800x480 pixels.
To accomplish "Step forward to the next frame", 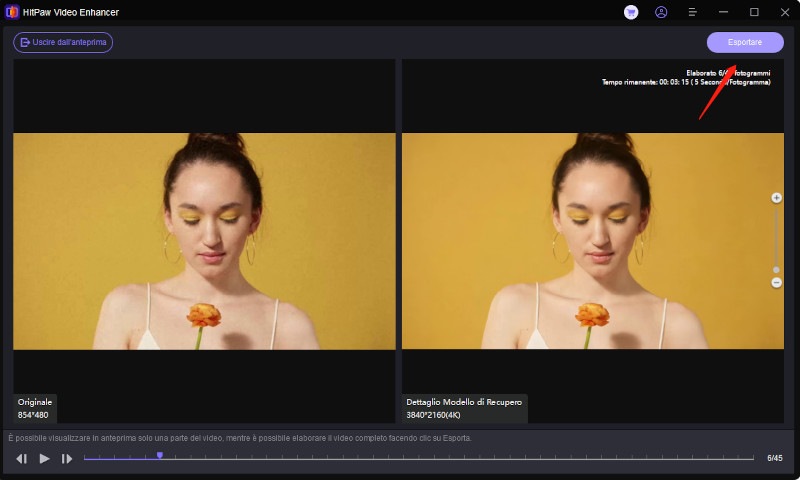I will coord(67,458).
